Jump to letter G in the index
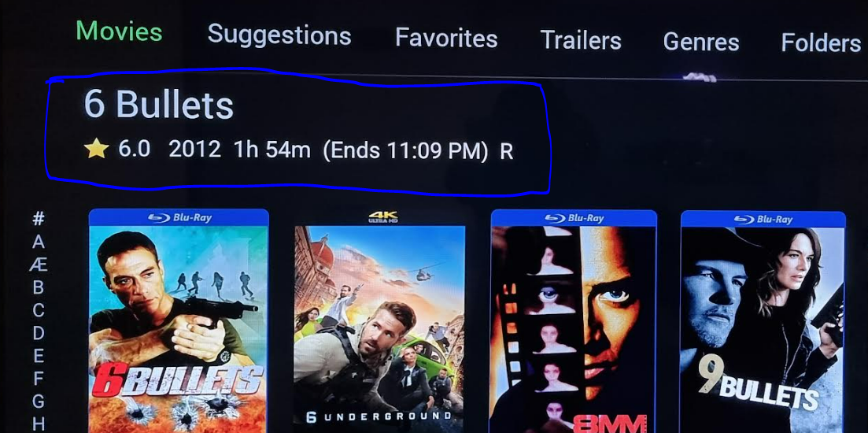The width and height of the screenshot is (868, 433). point(39,401)
